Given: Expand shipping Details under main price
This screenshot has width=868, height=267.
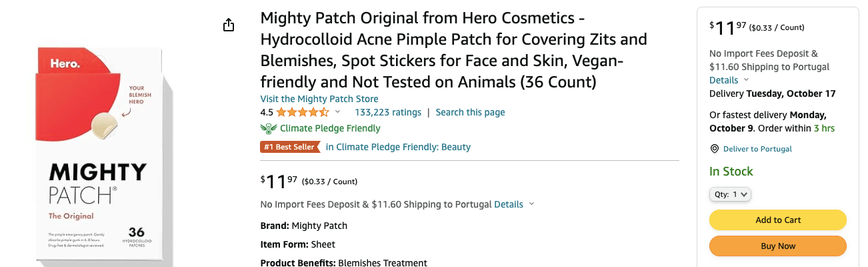Looking at the screenshot, I should coord(513,204).
